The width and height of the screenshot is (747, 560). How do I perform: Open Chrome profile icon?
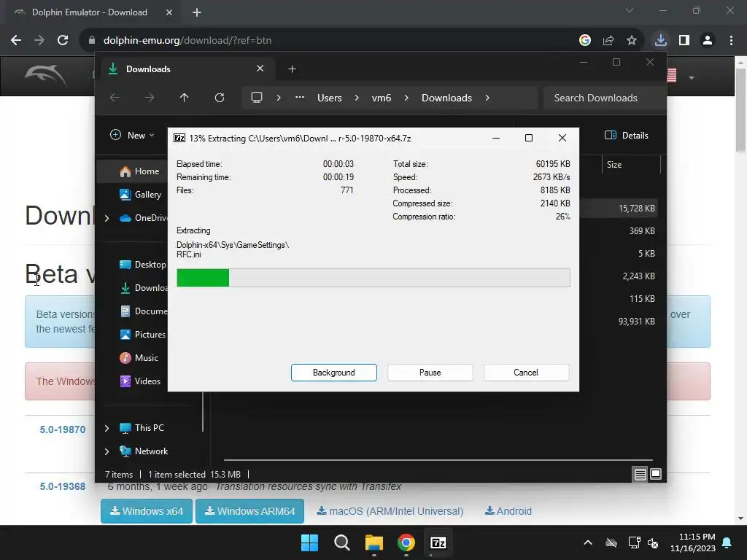point(708,40)
